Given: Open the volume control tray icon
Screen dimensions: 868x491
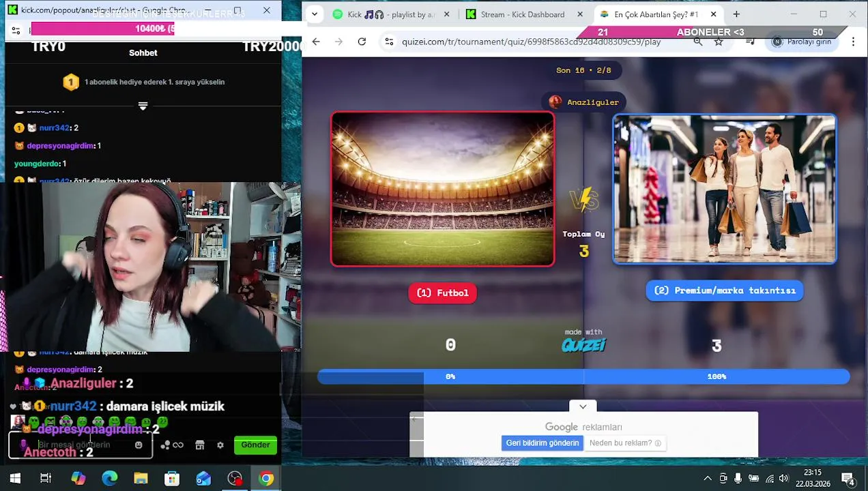Looking at the screenshot, I should [x=784, y=479].
